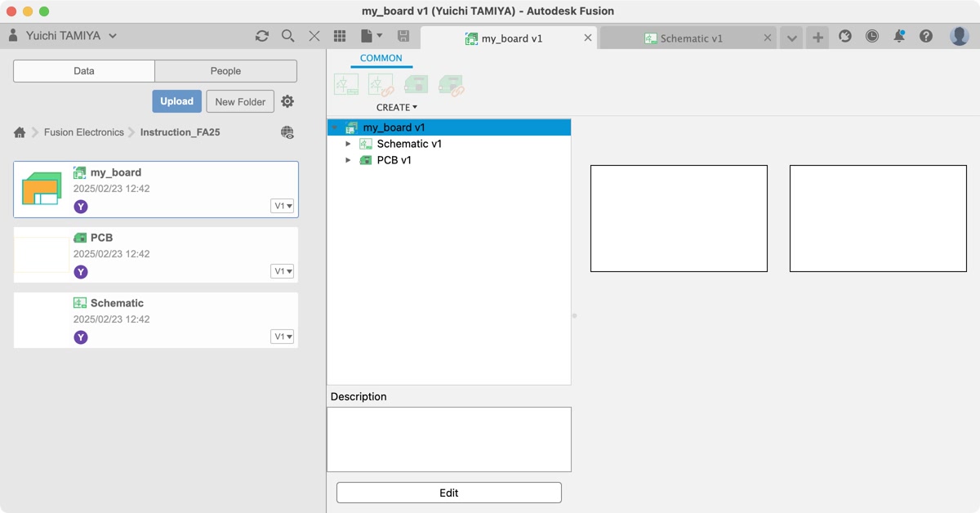Click the Link Schematic toolbar icon

[x=381, y=85]
